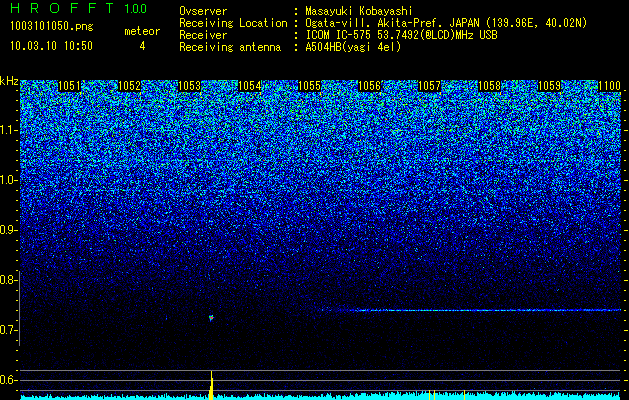Click the Ovserver label
The image size is (629, 400).
203,11
